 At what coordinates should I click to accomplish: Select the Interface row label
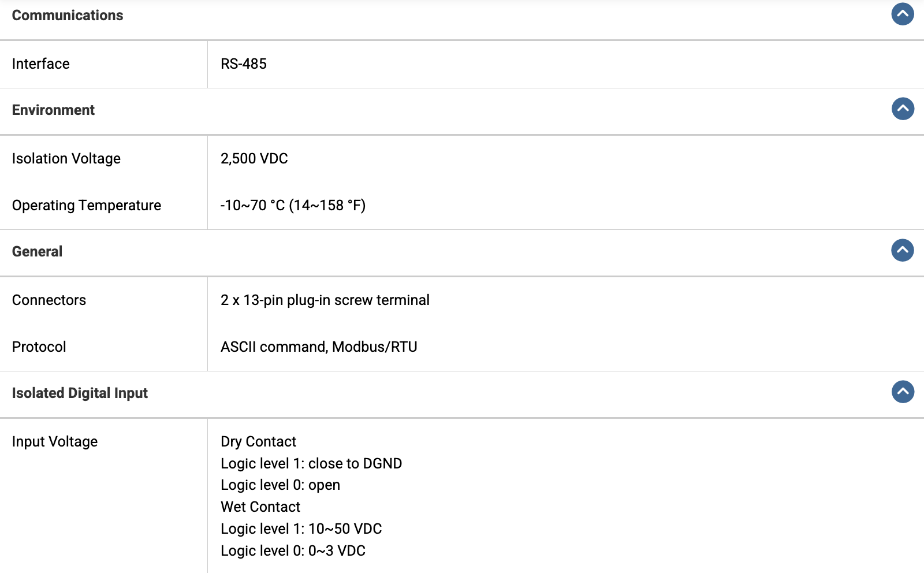click(x=41, y=64)
